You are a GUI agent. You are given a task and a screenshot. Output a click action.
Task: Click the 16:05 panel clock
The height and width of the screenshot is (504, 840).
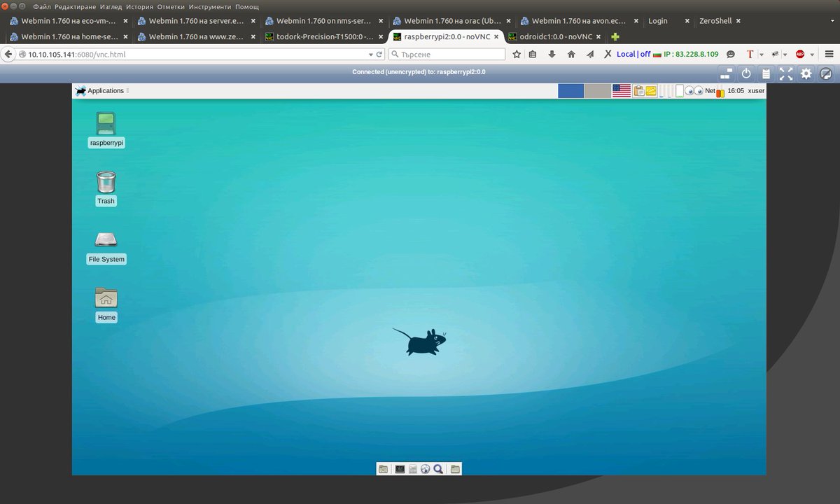tap(736, 90)
